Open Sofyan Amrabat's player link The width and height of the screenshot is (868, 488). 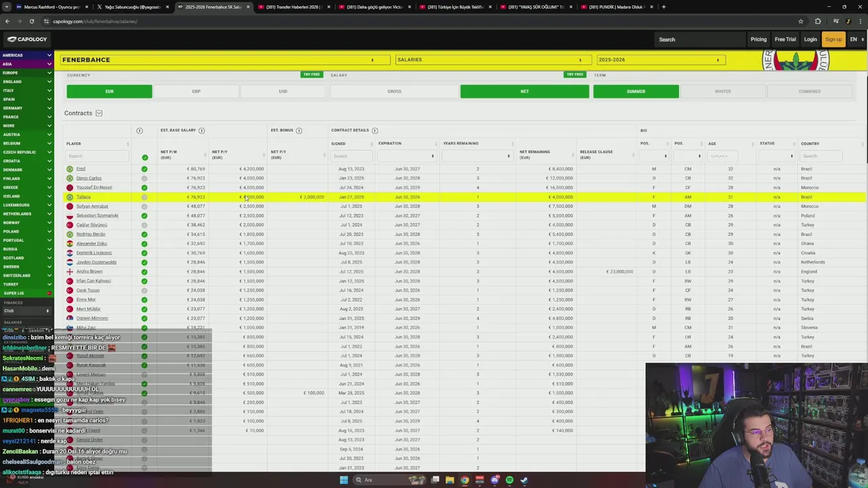pyautogui.click(x=92, y=206)
